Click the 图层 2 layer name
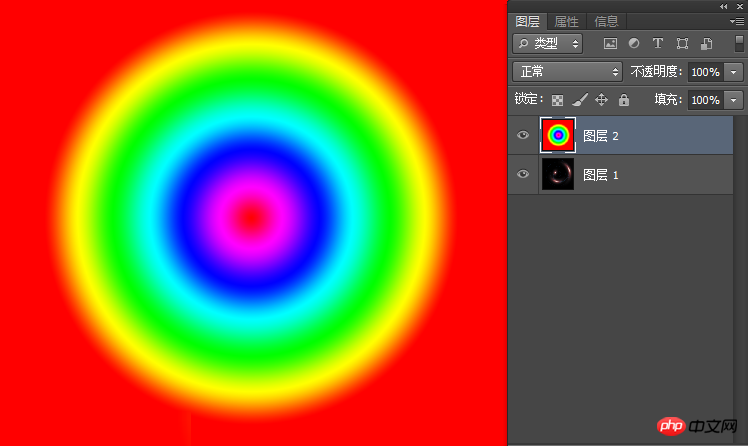 click(601, 136)
